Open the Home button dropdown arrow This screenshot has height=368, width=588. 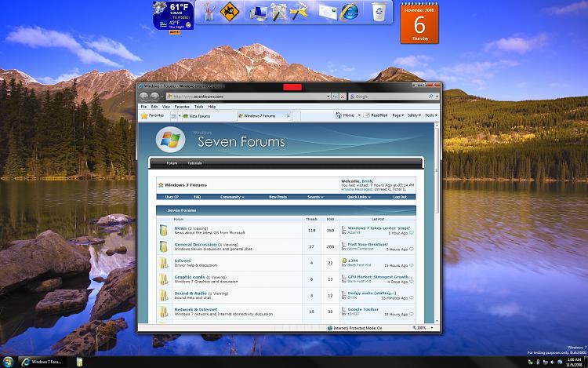pos(359,115)
